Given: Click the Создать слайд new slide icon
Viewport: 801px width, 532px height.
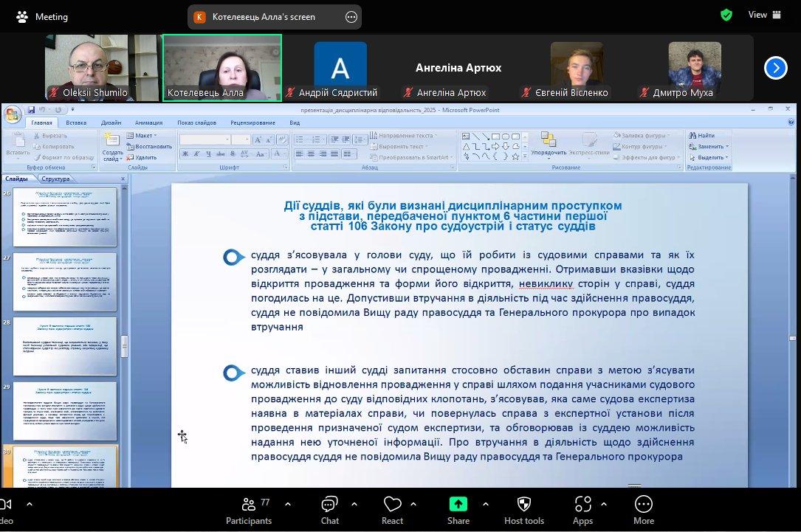Looking at the screenshot, I should point(112,139).
